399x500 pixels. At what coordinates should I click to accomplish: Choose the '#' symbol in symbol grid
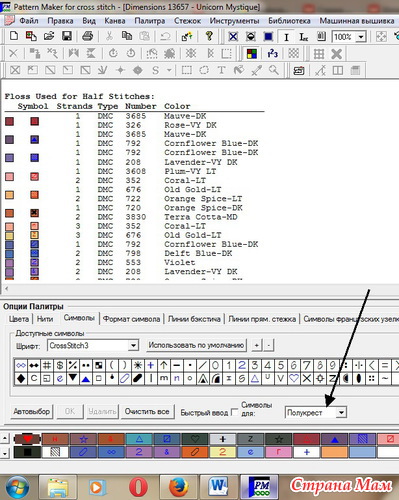click(47, 365)
